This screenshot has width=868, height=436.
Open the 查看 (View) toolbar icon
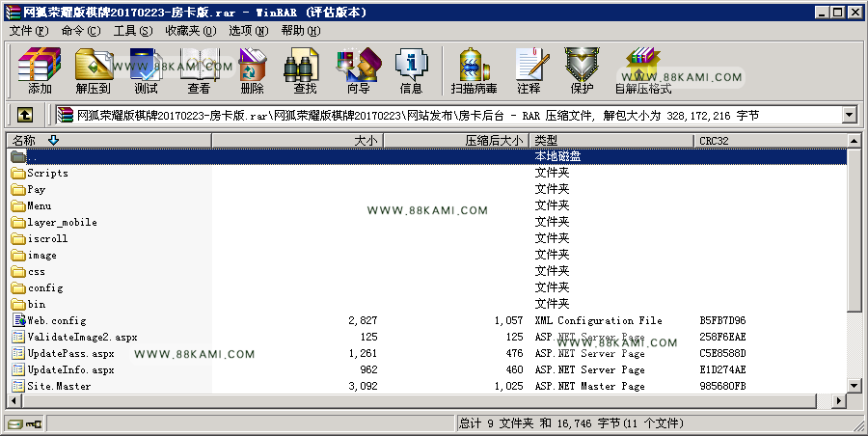[199, 70]
